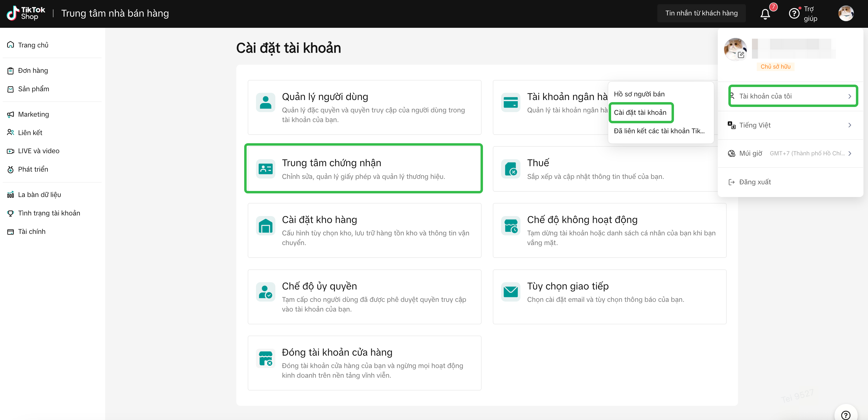Click Tin nhắn từ khách hàng button

coord(701,13)
